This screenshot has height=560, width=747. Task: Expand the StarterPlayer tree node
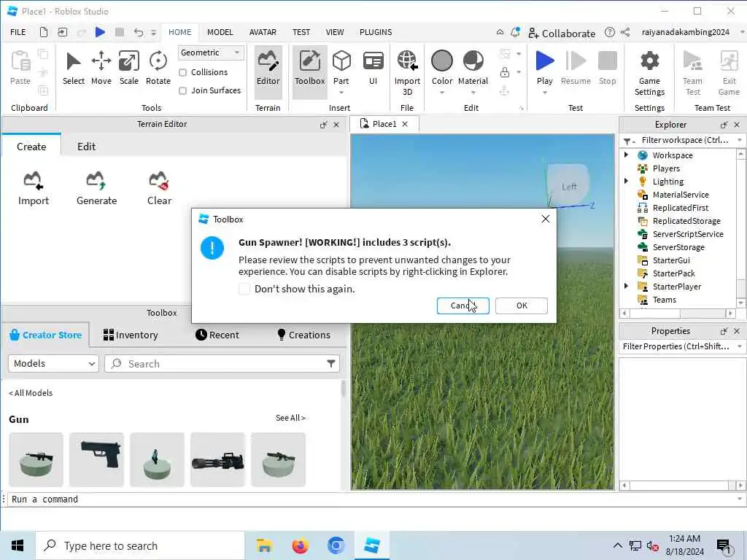(626, 286)
